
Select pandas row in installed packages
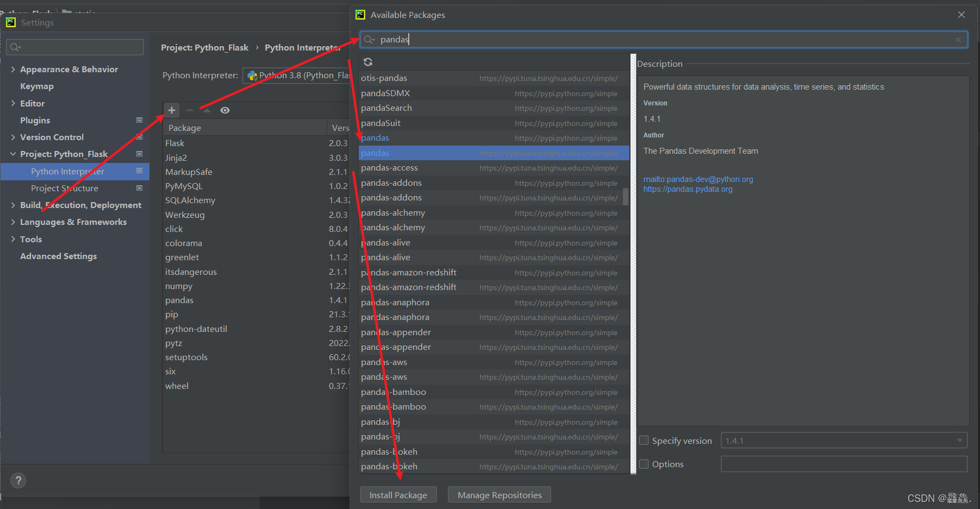click(257, 300)
